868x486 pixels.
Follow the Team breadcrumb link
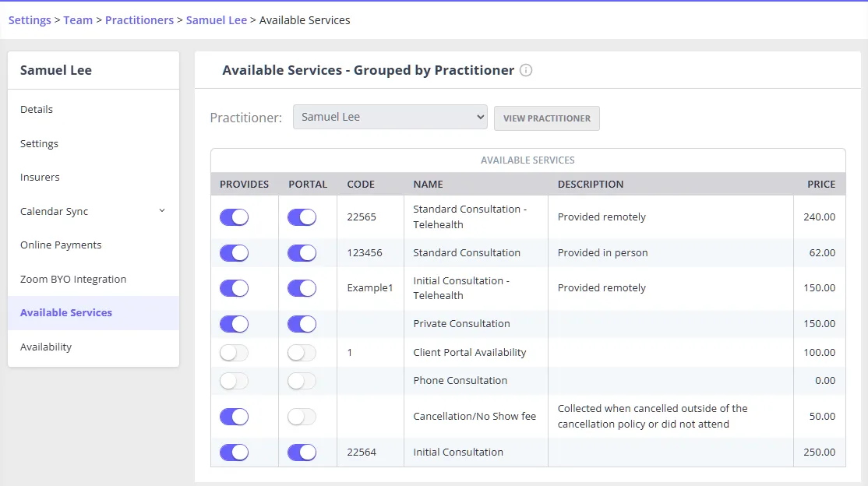pyautogui.click(x=78, y=20)
